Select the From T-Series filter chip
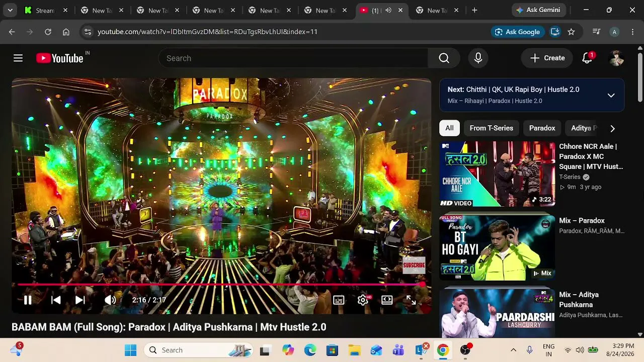The width and height of the screenshot is (644, 362). tap(492, 128)
